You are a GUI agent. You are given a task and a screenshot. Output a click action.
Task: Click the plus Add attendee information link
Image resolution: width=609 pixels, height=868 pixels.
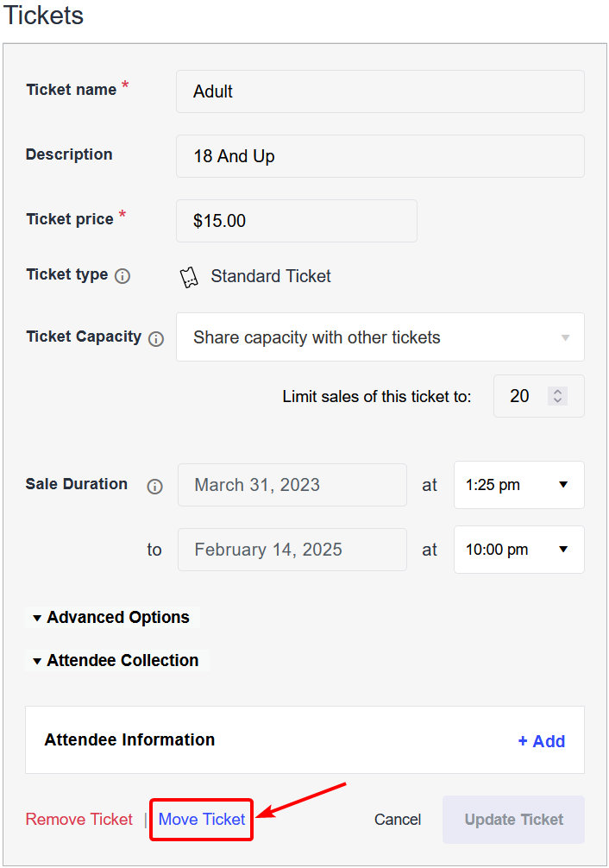pos(542,740)
